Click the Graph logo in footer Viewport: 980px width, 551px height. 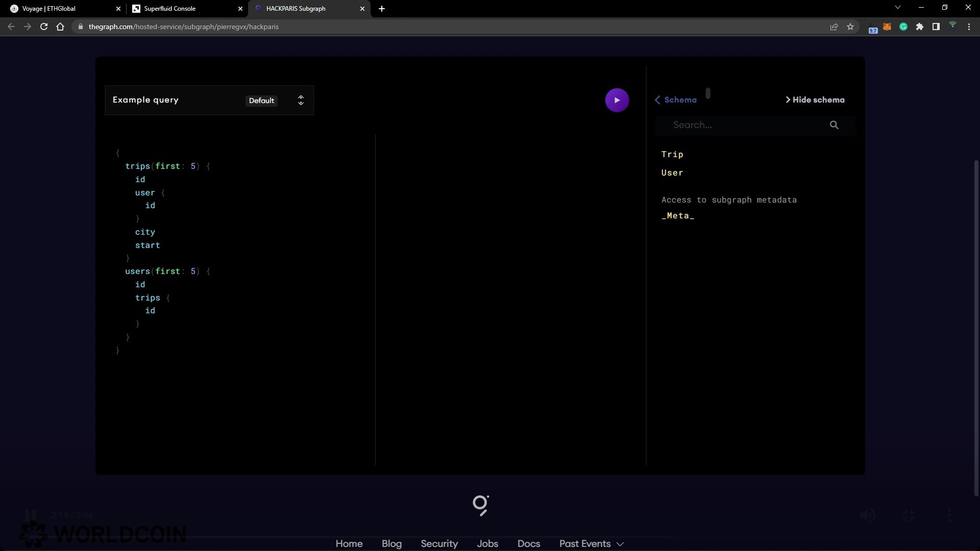[x=480, y=505]
